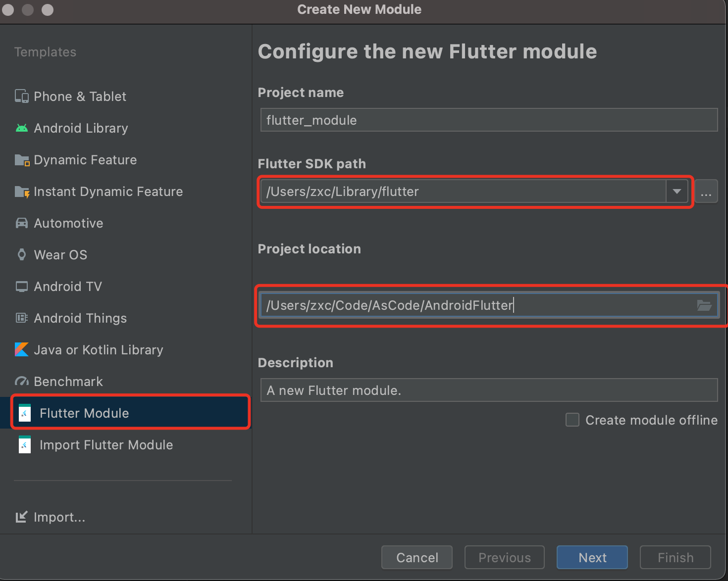Click the Wear OS watch icon
The image size is (728, 581).
click(21, 254)
